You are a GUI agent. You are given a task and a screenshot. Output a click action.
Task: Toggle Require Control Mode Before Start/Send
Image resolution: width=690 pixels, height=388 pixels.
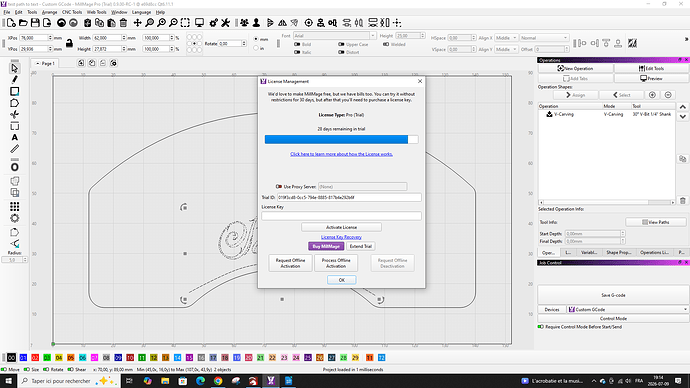pyautogui.click(x=541, y=327)
